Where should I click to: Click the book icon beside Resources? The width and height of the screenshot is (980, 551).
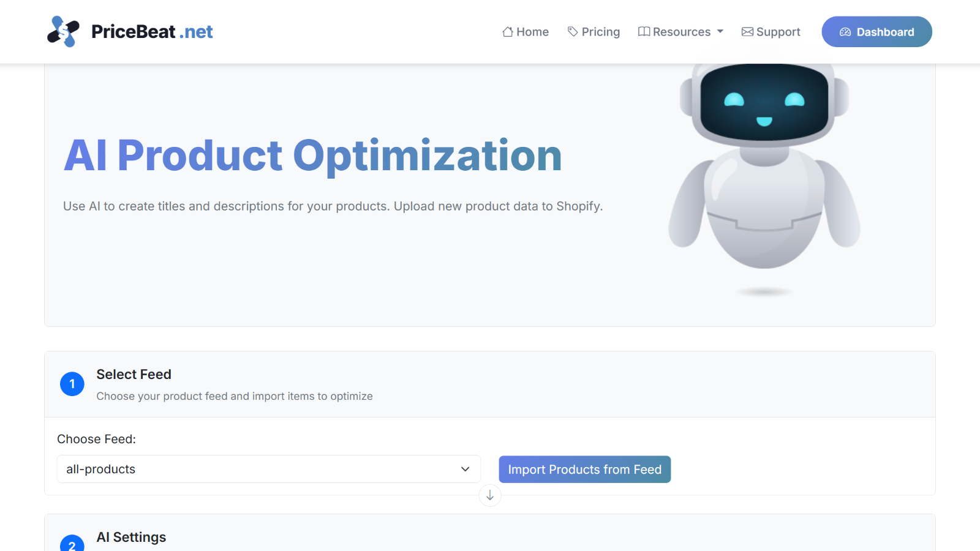click(644, 31)
